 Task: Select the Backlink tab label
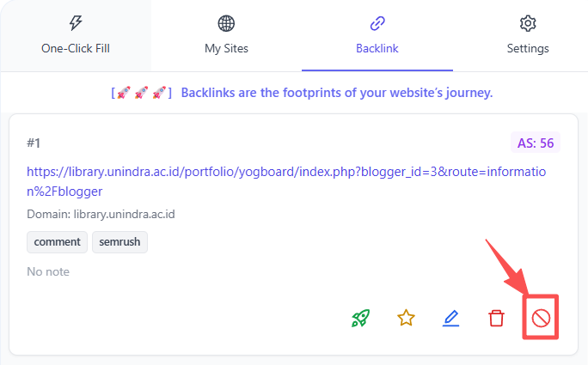(x=377, y=48)
